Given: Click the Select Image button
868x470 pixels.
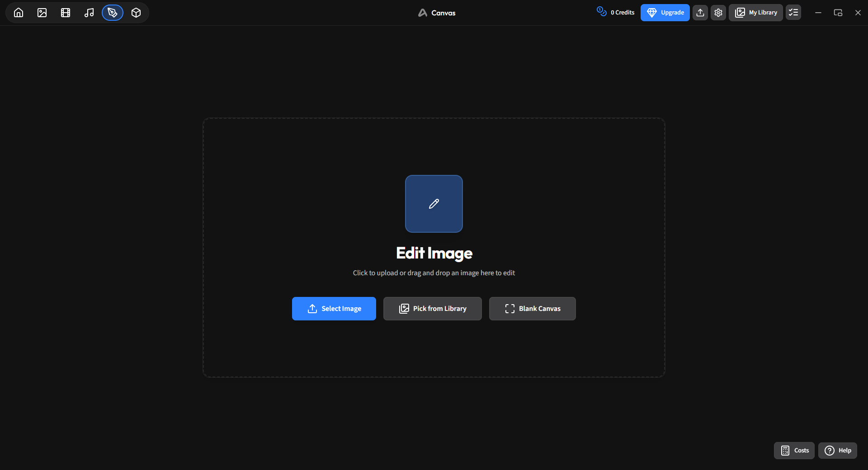Looking at the screenshot, I should [334, 309].
